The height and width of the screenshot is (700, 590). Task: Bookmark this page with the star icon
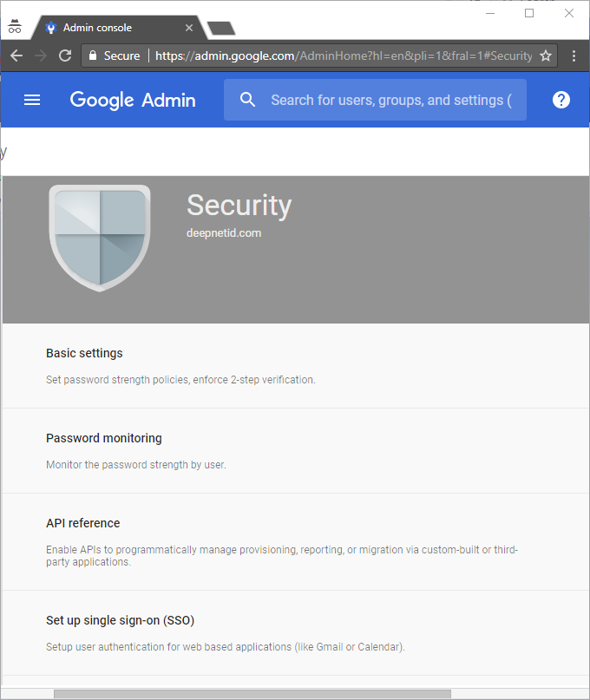tap(546, 56)
